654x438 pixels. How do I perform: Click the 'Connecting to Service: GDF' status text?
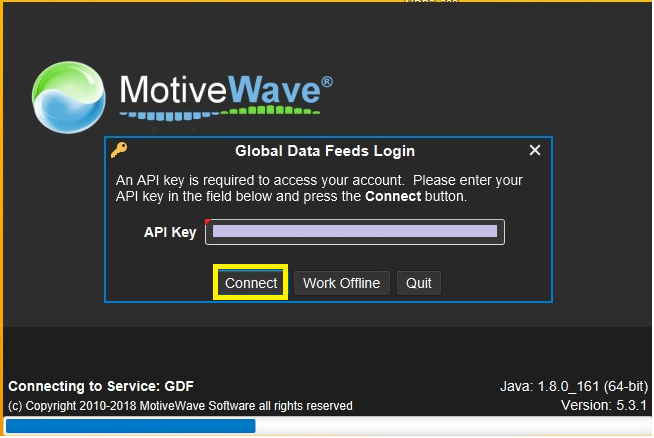[x=101, y=386]
